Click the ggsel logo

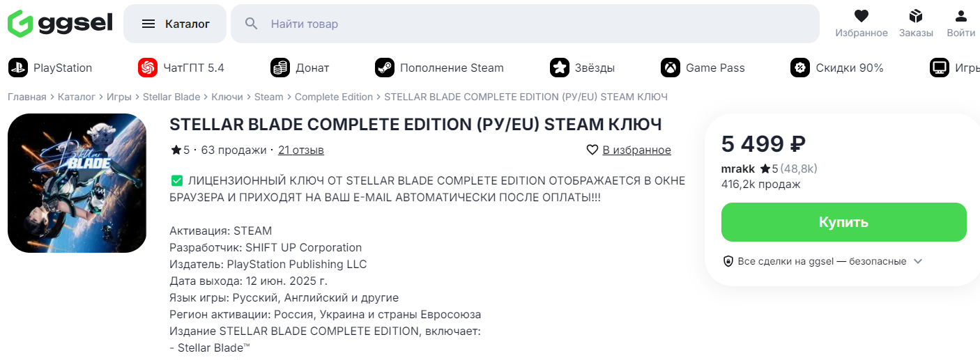point(60,24)
